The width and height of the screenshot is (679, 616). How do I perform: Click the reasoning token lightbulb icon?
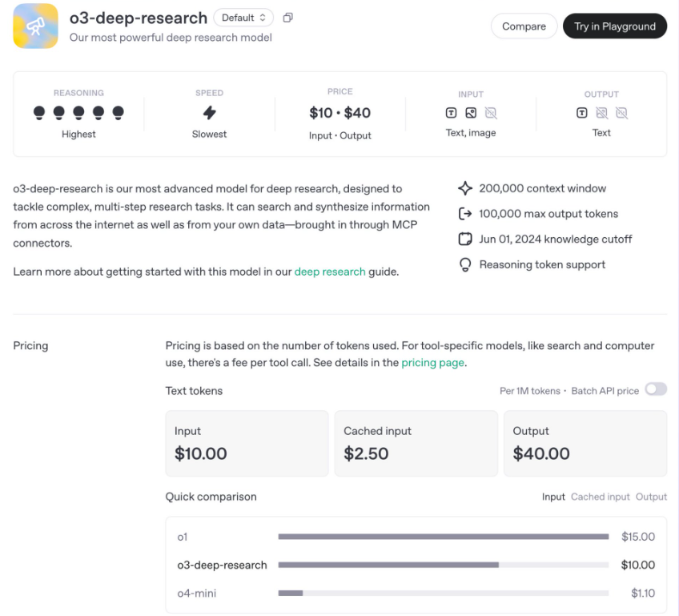pyautogui.click(x=464, y=265)
